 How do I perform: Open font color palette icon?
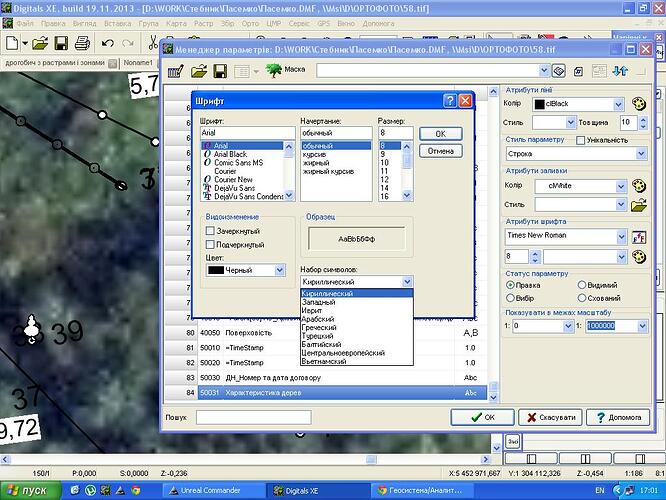tap(638, 256)
